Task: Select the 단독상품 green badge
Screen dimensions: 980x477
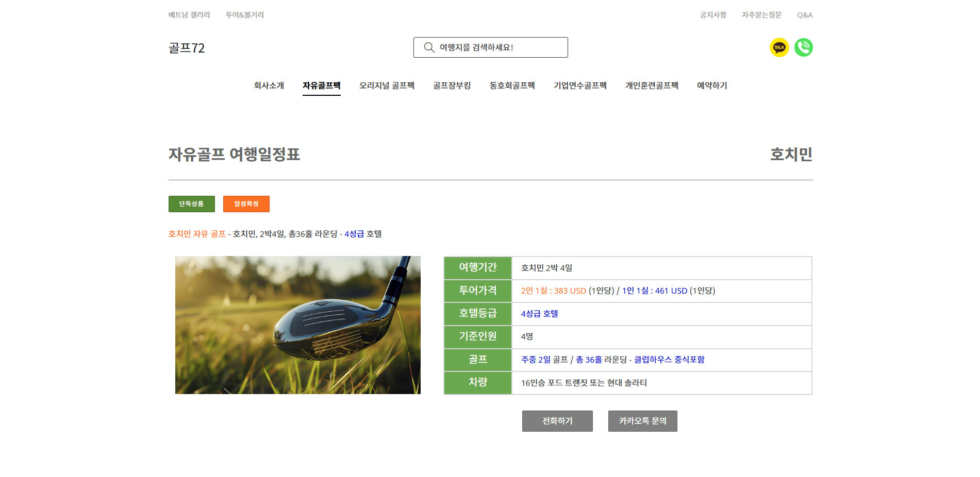Action: (x=191, y=204)
